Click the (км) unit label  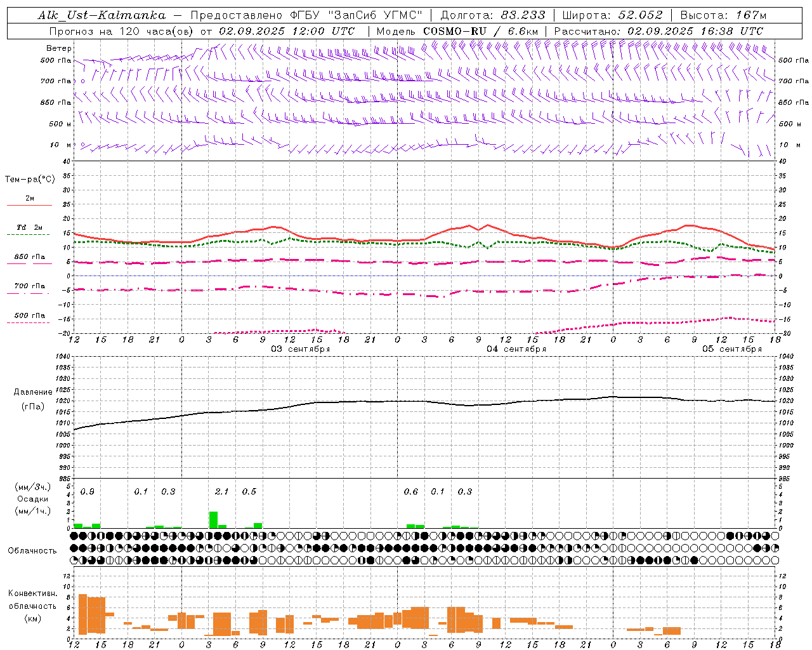(33, 618)
